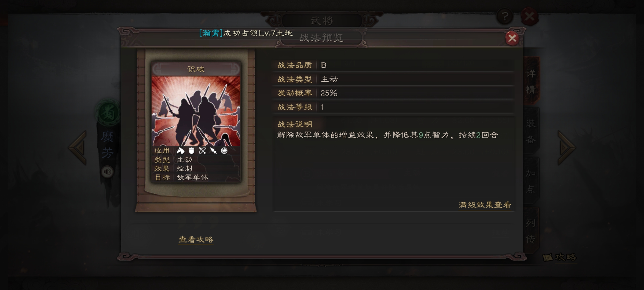The height and width of the screenshot is (290, 644).
Task: Switch to the 详情 details tab
Action: (531, 81)
